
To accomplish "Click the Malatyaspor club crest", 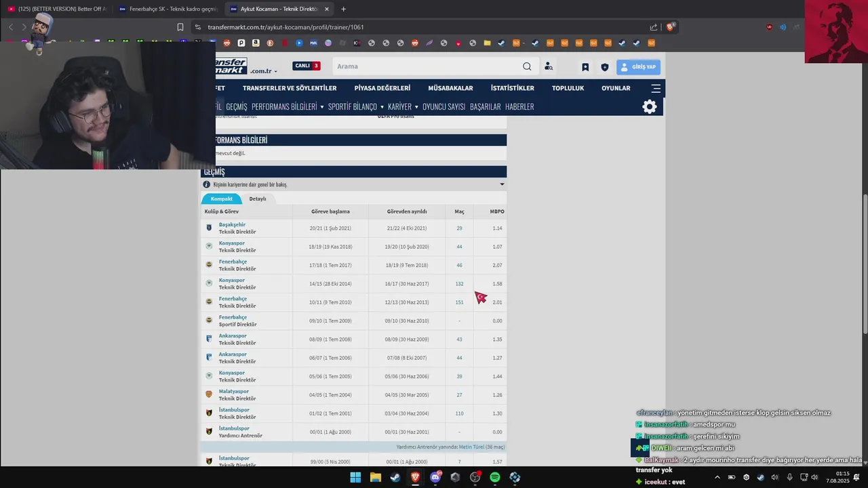I will (x=209, y=394).
